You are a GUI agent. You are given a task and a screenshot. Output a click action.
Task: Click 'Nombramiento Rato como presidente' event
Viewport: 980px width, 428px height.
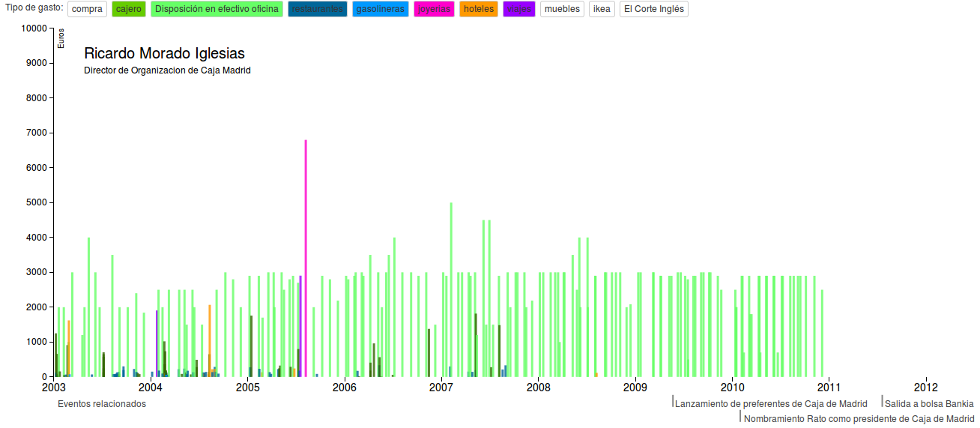[x=859, y=419]
